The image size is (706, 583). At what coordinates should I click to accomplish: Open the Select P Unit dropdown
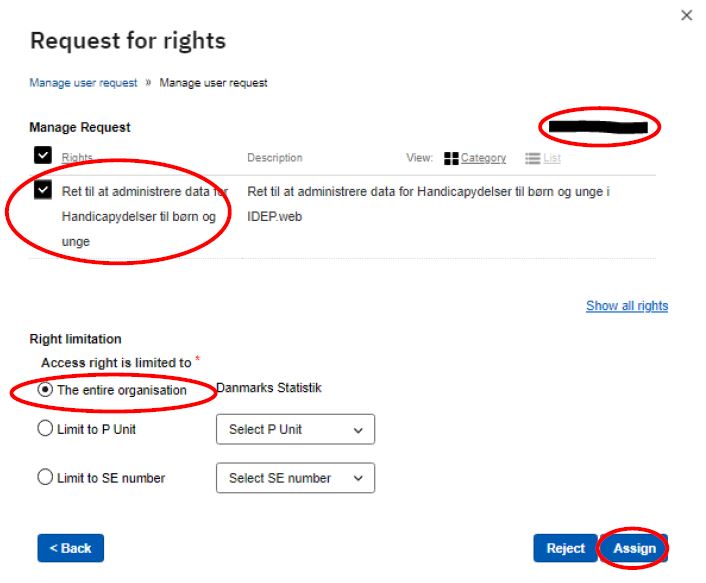295,429
